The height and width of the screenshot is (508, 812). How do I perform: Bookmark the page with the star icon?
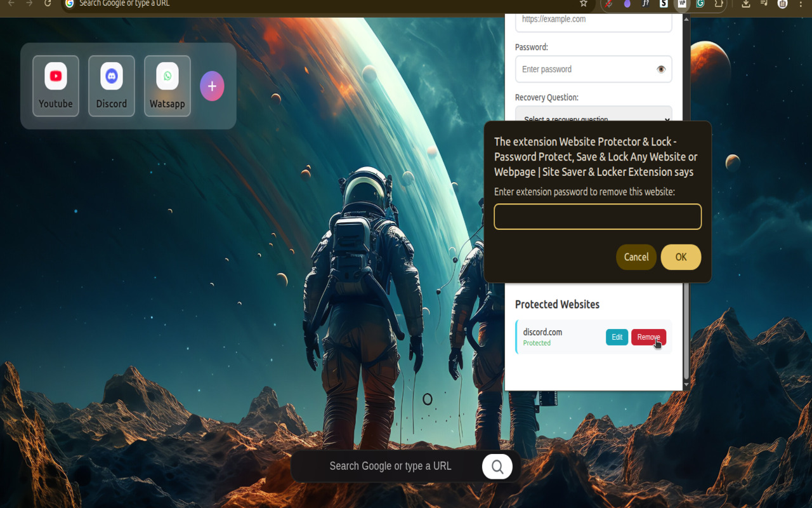pos(583,4)
